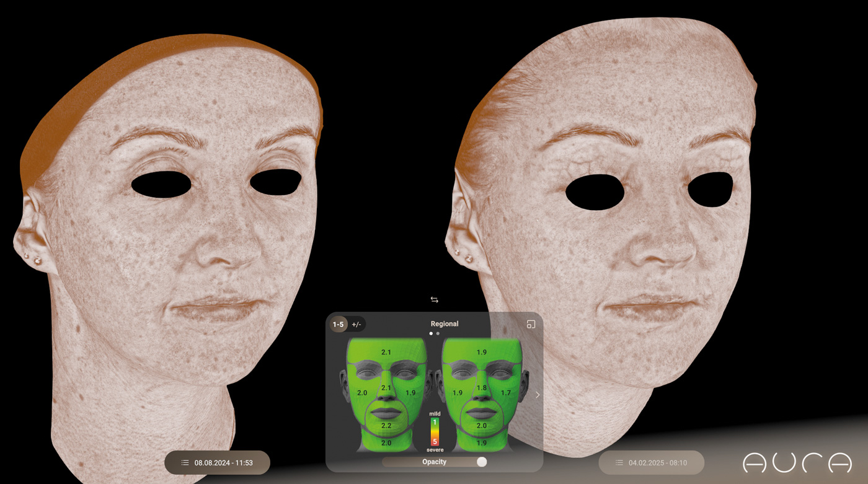The width and height of the screenshot is (868, 484).
Task: Click the Regional panel title
Action: [x=445, y=324]
